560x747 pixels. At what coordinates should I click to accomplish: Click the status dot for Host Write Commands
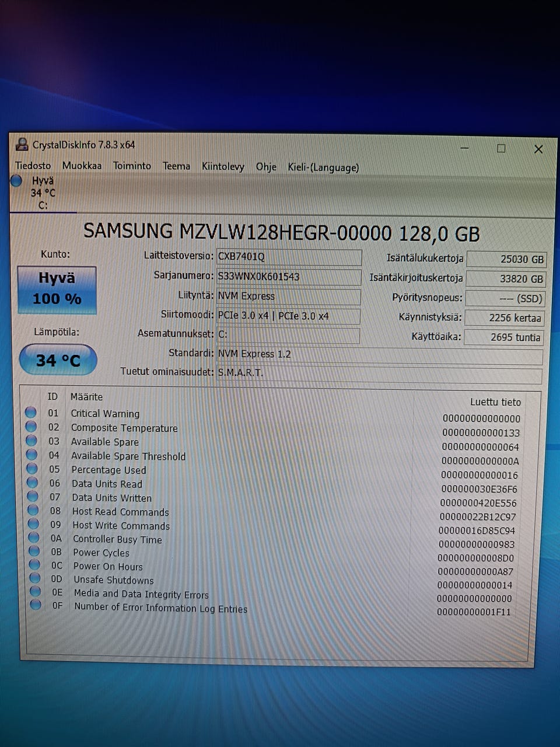click(34, 524)
